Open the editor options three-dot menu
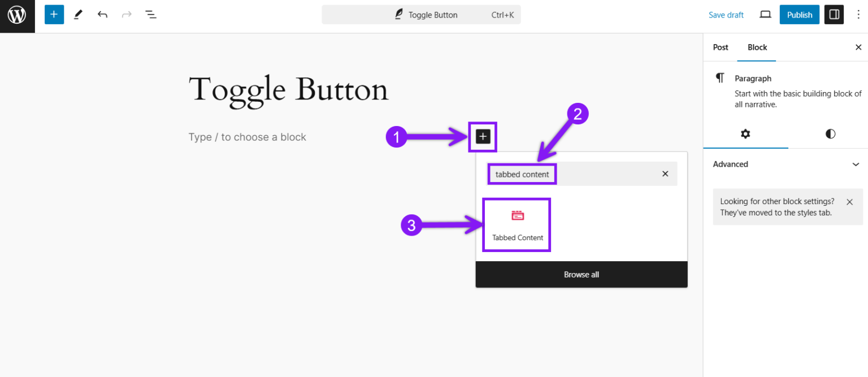868x377 pixels. click(x=858, y=14)
